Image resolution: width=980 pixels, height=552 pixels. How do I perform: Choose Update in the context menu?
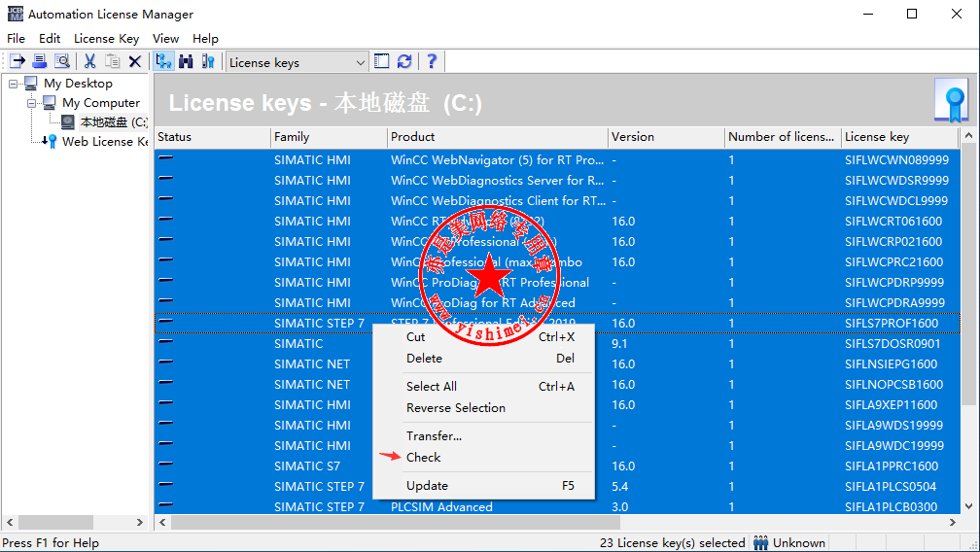tap(483, 486)
